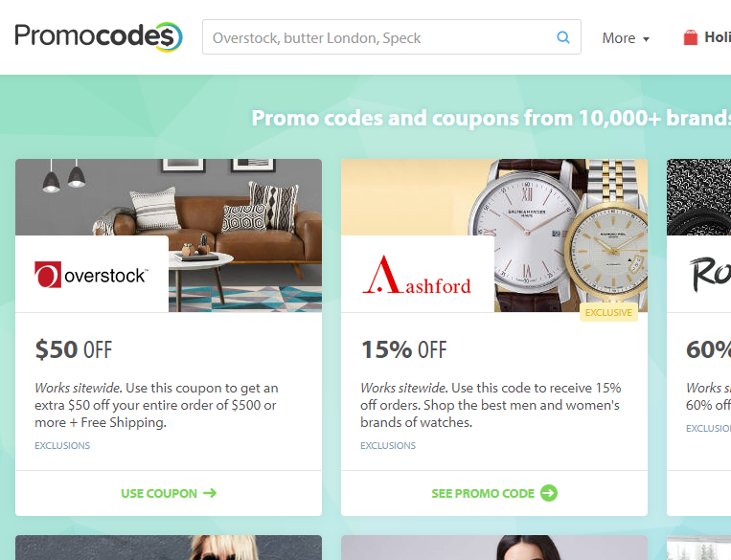Image resolution: width=731 pixels, height=560 pixels.
Task: Click the yellow Exclusive badge
Action: pyautogui.click(x=608, y=312)
